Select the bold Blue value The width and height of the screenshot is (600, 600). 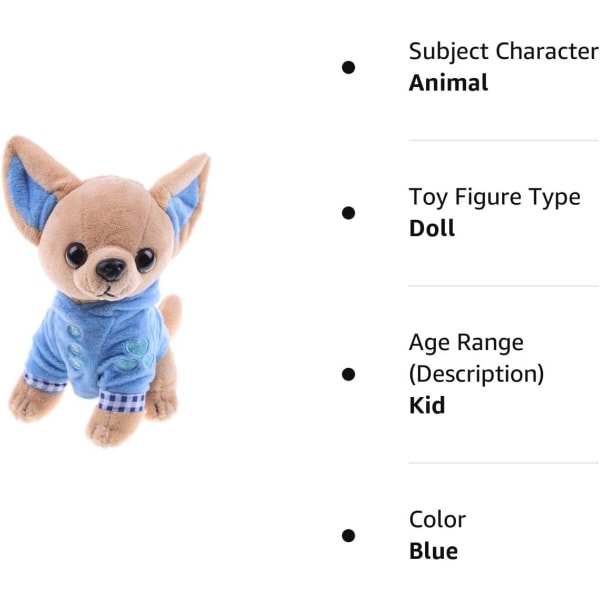point(434,551)
